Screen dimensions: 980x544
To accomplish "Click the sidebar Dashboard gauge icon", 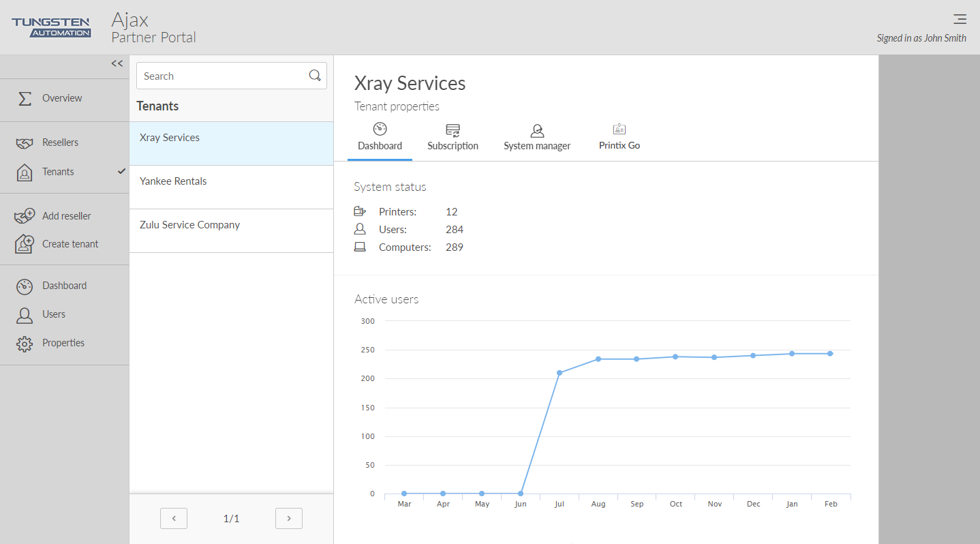I will coord(25,286).
